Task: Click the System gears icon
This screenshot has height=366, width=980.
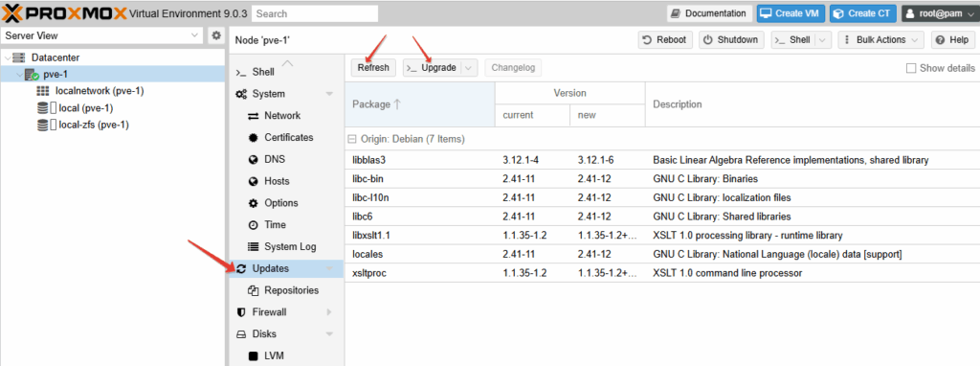Action: (241, 94)
